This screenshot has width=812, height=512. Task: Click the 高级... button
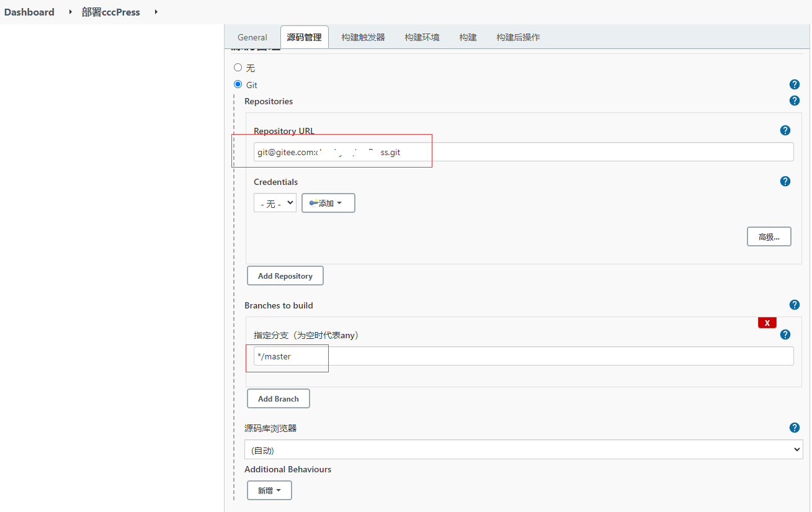tap(769, 236)
